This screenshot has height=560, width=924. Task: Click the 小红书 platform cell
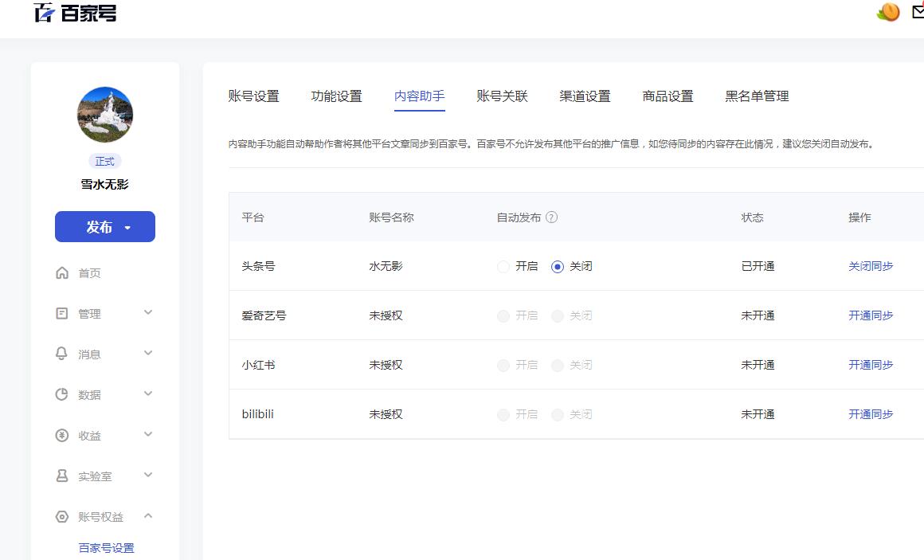pos(258,366)
